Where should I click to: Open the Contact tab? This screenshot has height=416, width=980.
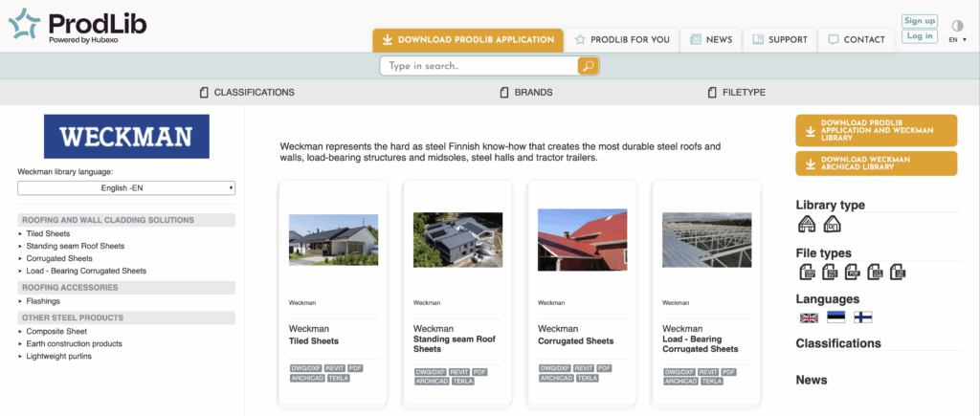[857, 39]
